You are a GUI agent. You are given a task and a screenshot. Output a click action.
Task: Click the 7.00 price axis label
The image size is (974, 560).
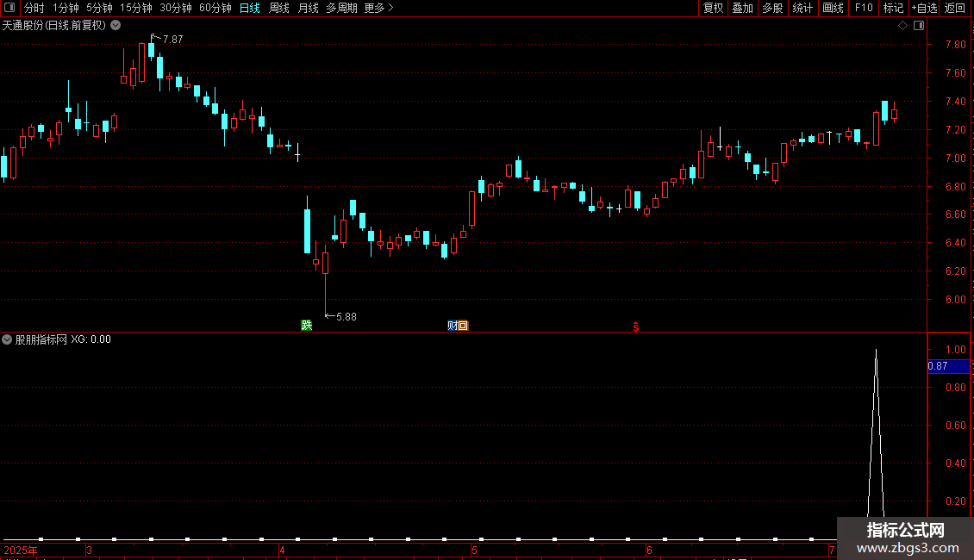tap(955, 159)
